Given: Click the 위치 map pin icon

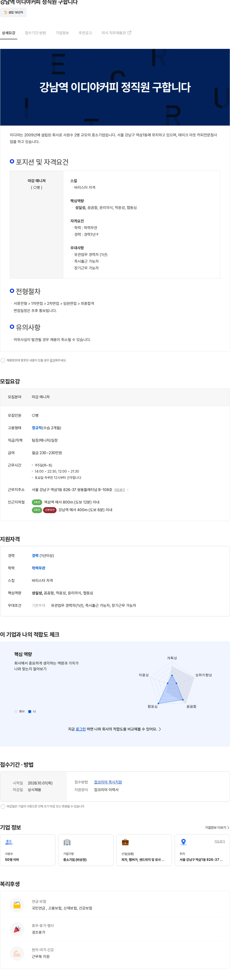Looking at the screenshot, I should click(183, 842).
